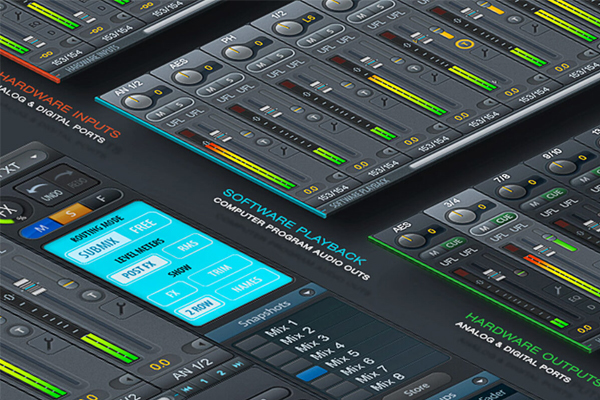Mute the Software Playback AN 1/2 channel
The width and height of the screenshot is (600, 400).
coord(161,114)
